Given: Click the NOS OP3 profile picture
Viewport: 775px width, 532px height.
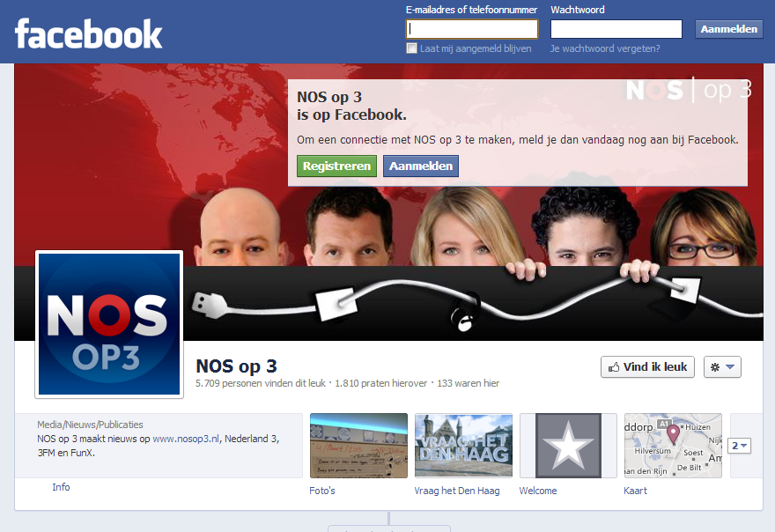Looking at the screenshot, I should (x=109, y=324).
